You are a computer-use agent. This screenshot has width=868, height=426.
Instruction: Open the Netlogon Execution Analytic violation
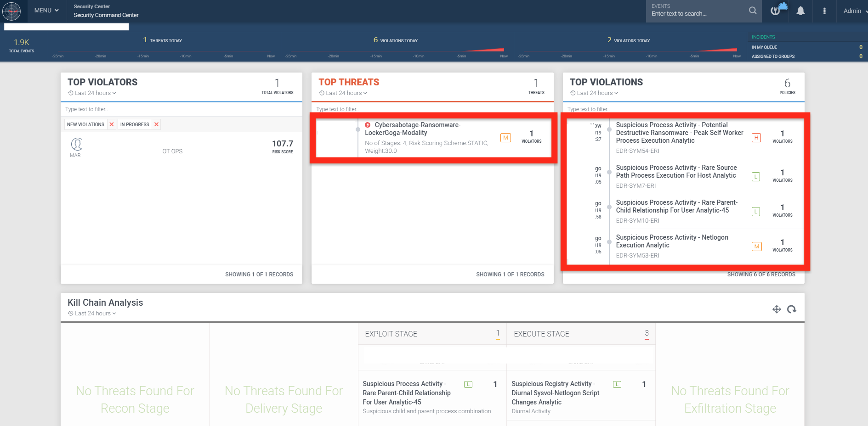click(671, 241)
